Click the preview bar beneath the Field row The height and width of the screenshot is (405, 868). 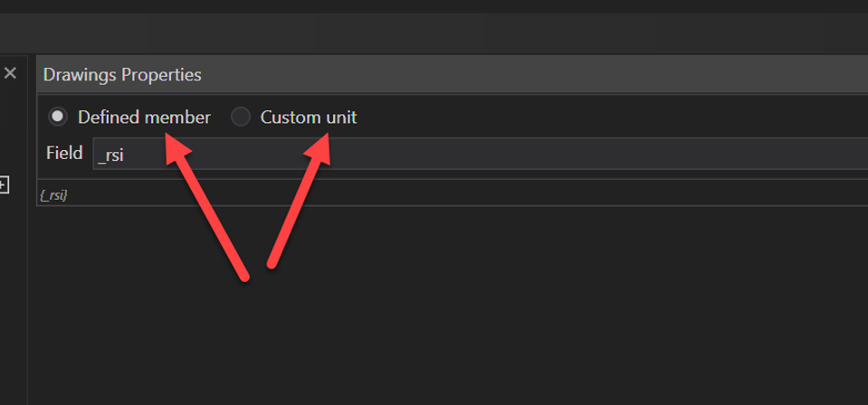[453, 194]
